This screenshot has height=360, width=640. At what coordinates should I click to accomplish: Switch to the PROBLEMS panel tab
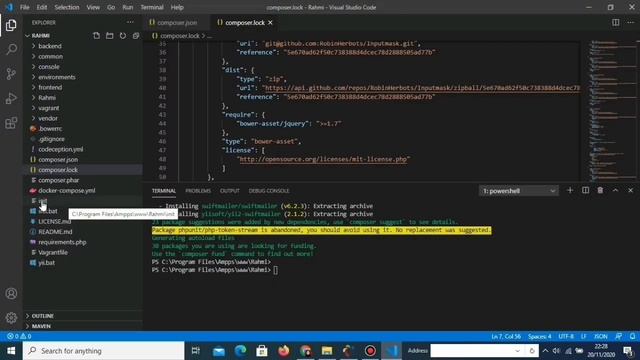click(198, 191)
